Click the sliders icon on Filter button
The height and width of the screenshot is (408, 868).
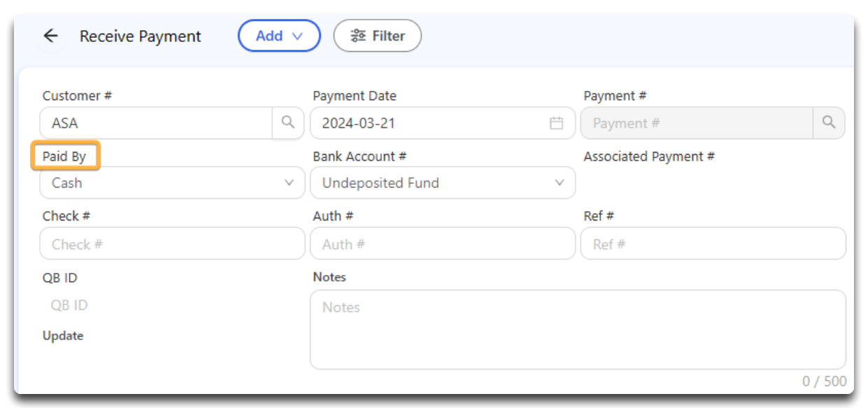click(358, 36)
